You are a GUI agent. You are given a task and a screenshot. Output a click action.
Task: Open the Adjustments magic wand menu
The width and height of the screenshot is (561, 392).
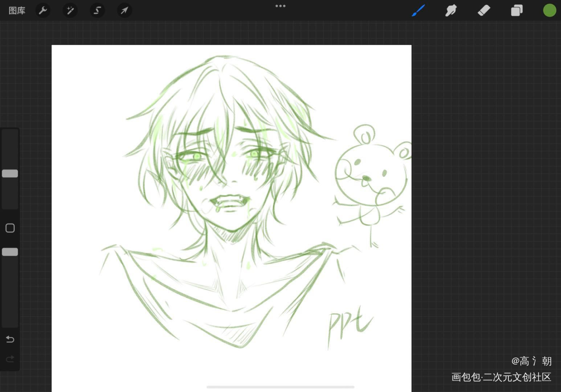[70, 11]
